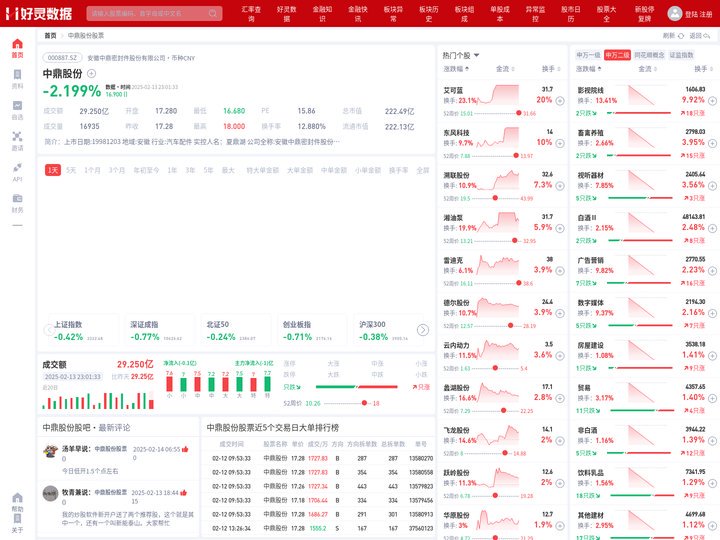Sort sector list by 金流

point(647,69)
